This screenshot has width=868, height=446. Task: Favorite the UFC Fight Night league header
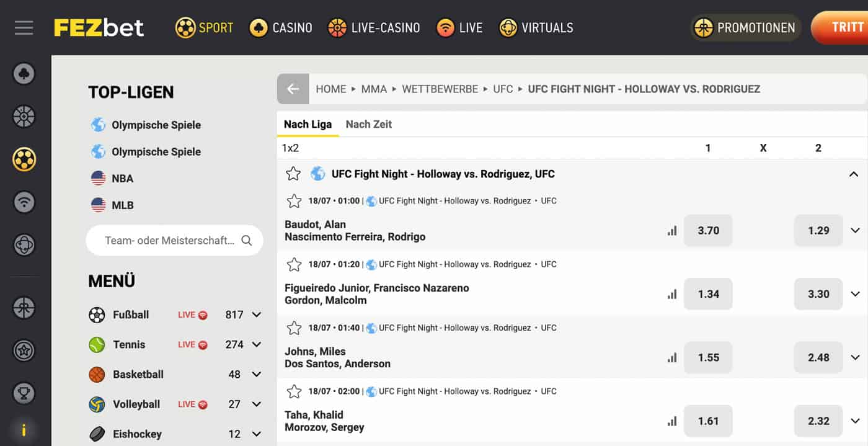point(293,174)
